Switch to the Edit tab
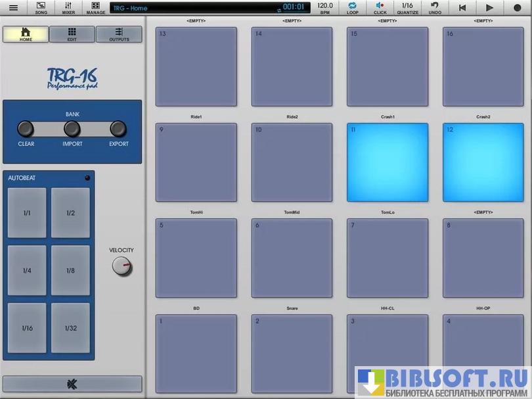Viewport: 532px width, 399px height. (72, 34)
